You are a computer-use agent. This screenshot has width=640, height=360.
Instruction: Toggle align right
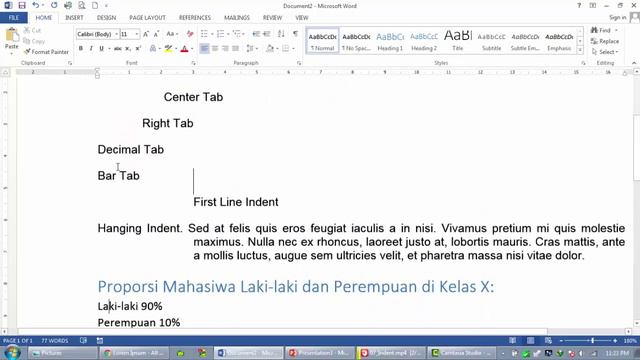(225, 49)
